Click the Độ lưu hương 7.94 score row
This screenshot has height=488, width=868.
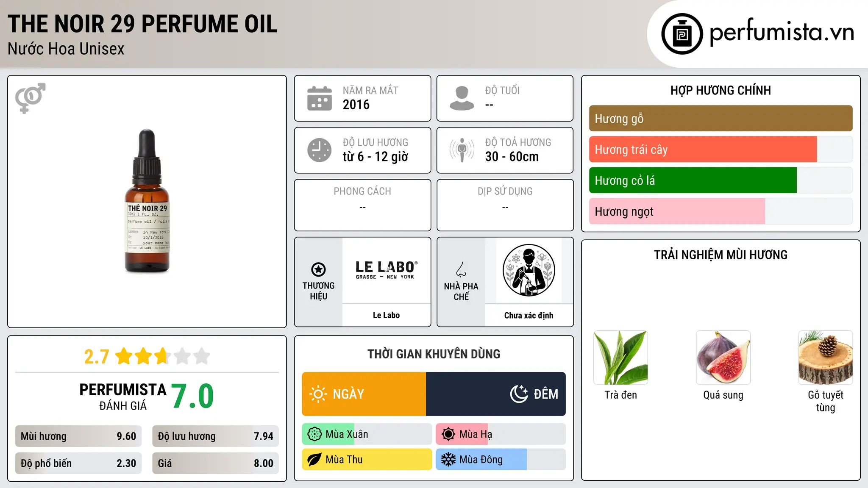(x=215, y=436)
